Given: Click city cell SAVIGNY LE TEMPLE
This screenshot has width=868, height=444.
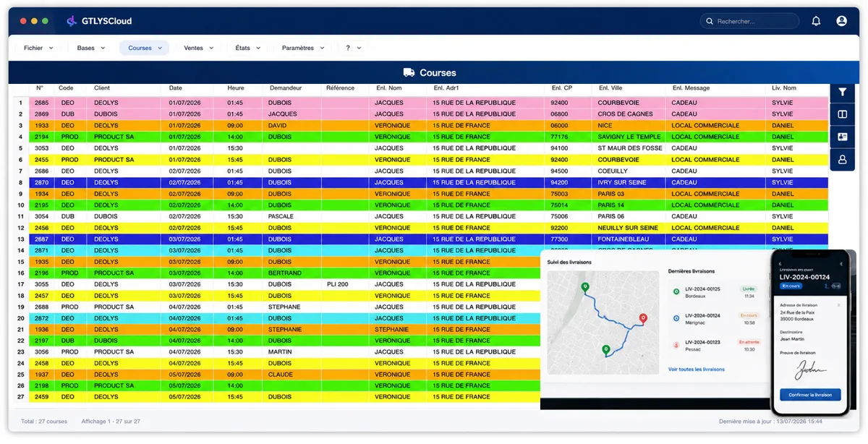Looking at the screenshot, I should pyautogui.click(x=629, y=137).
